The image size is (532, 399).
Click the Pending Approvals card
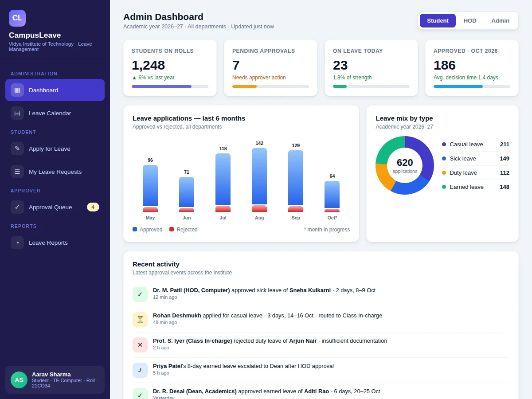(270, 68)
